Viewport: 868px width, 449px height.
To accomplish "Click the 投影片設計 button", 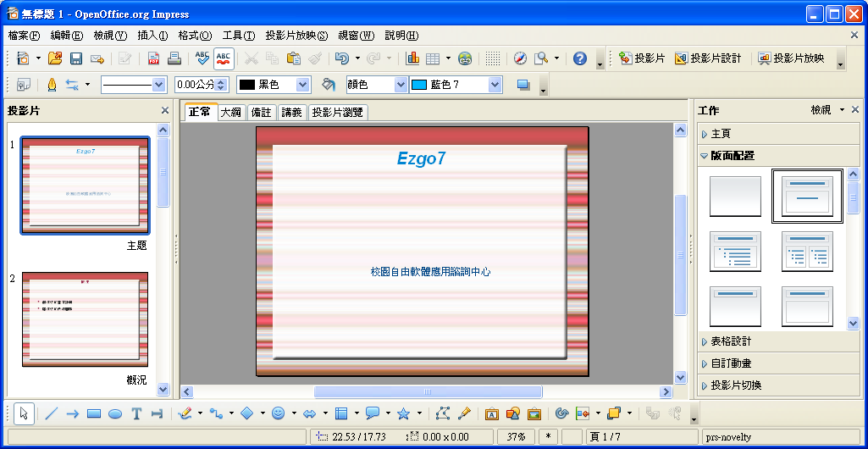I will click(708, 58).
